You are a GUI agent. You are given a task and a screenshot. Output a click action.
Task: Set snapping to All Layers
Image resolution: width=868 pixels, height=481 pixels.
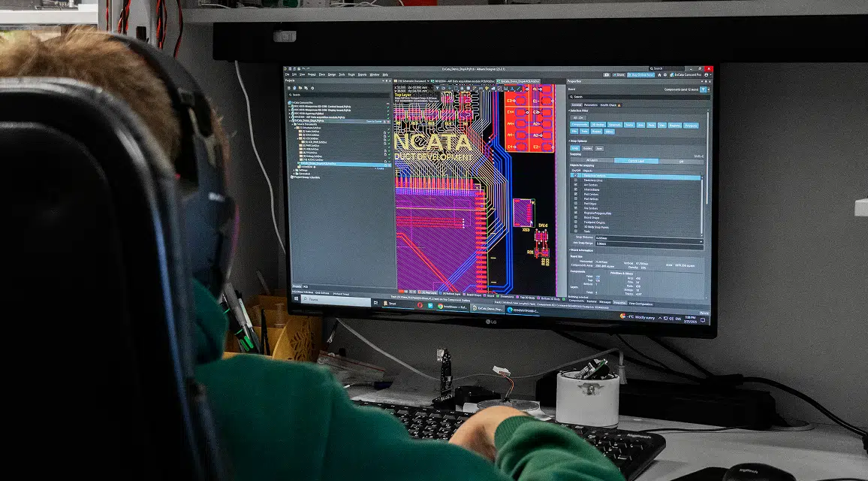tap(592, 160)
